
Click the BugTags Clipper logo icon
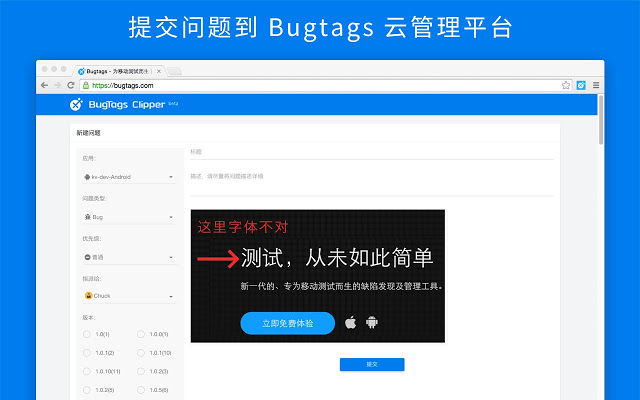pos(76,104)
